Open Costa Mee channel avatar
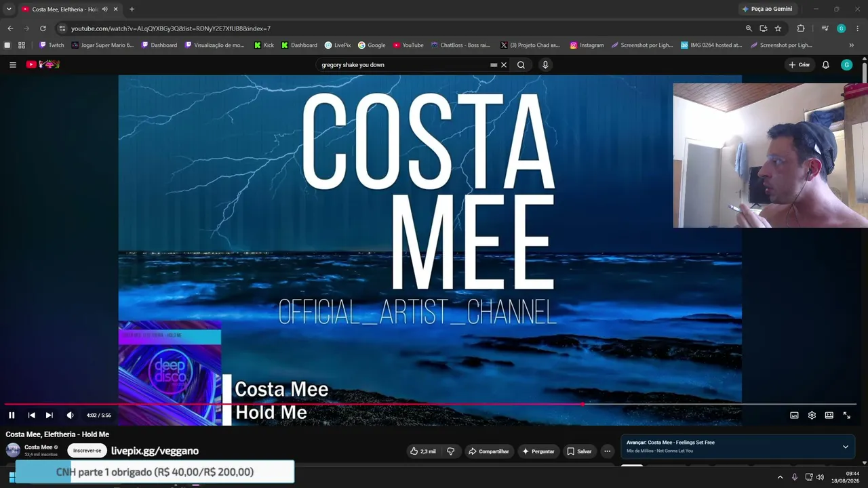Image resolution: width=868 pixels, height=488 pixels. tap(13, 451)
